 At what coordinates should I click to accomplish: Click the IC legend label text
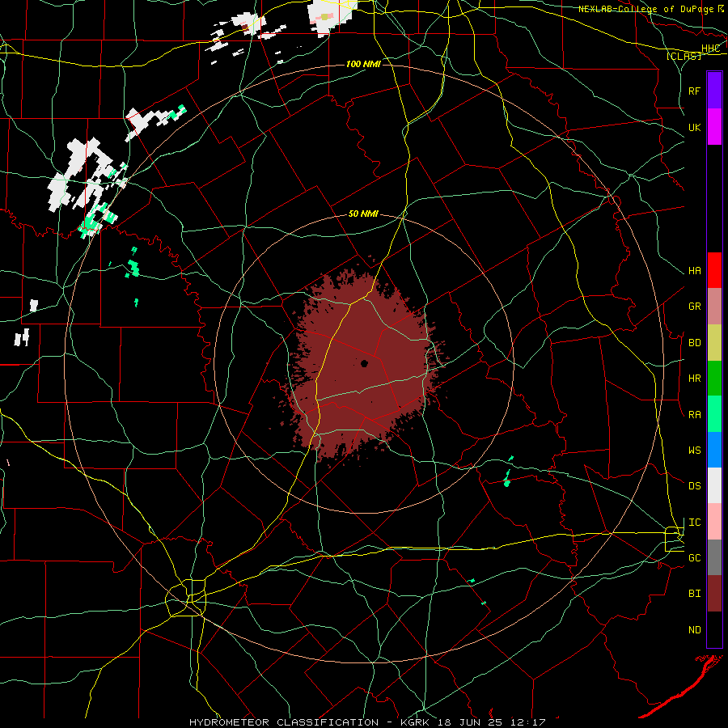coord(695,523)
